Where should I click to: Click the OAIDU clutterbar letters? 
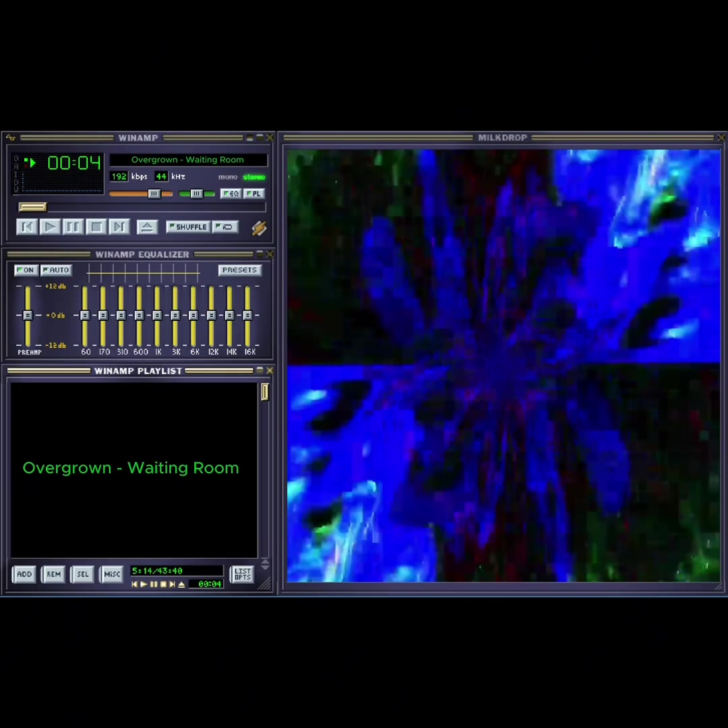[16, 173]
